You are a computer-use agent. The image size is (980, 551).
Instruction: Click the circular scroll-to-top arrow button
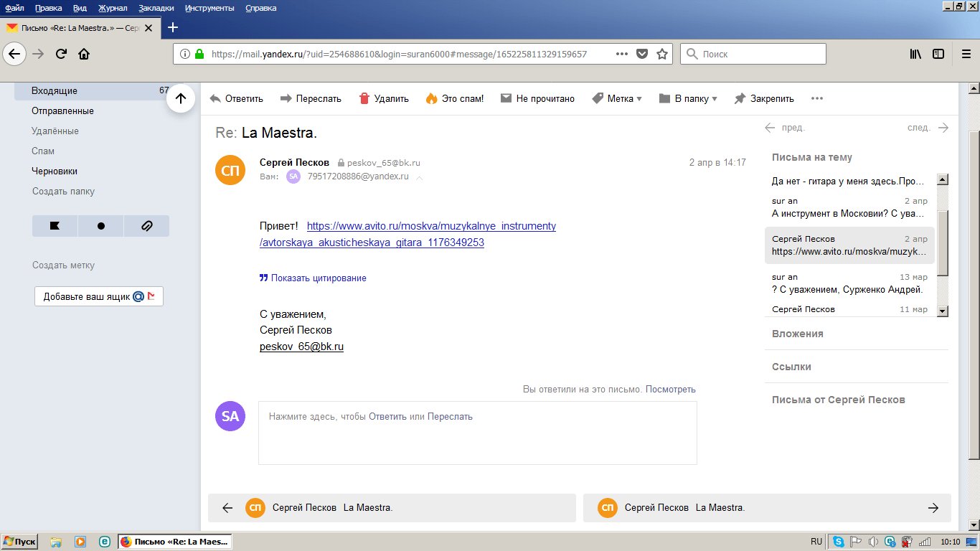coord(181,99)
